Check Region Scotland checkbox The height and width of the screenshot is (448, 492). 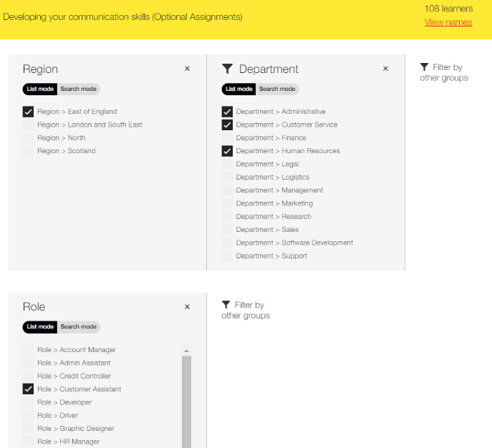point(28,151)
